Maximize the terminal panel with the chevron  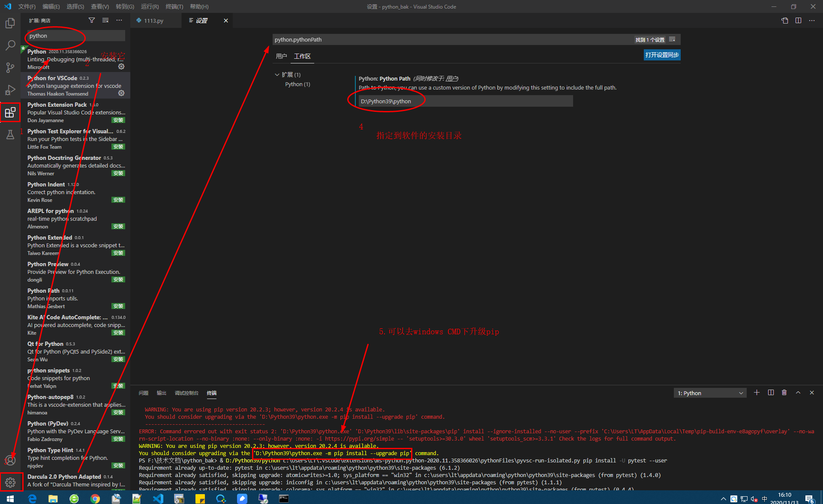[798, 393]
